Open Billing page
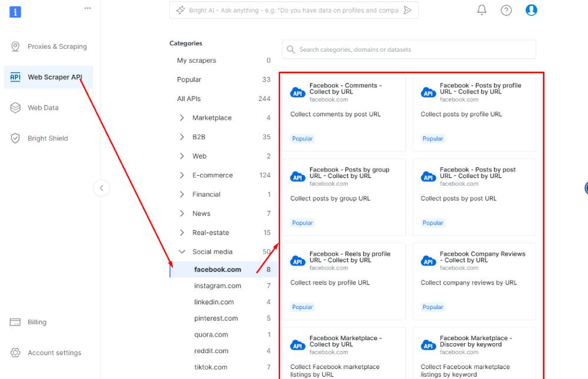The width and height of the screenshot is (588, 379). coord(49,322)
